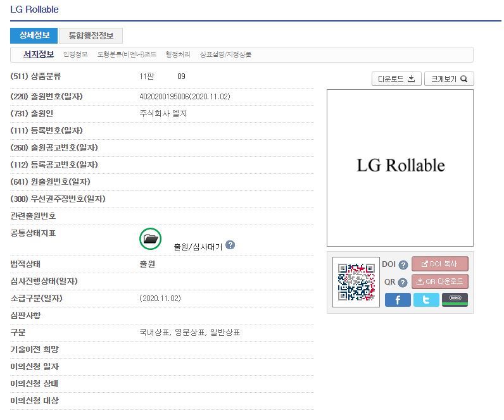
Task: Open the help icon next to 출원/심사대기
Action: click(230, 245)
